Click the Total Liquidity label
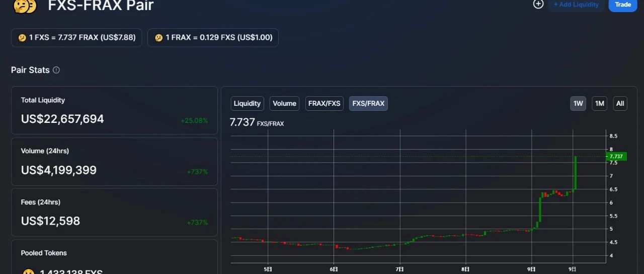This screenshot has width=644, height=274. pyautogui.click(x=43, y=100)
